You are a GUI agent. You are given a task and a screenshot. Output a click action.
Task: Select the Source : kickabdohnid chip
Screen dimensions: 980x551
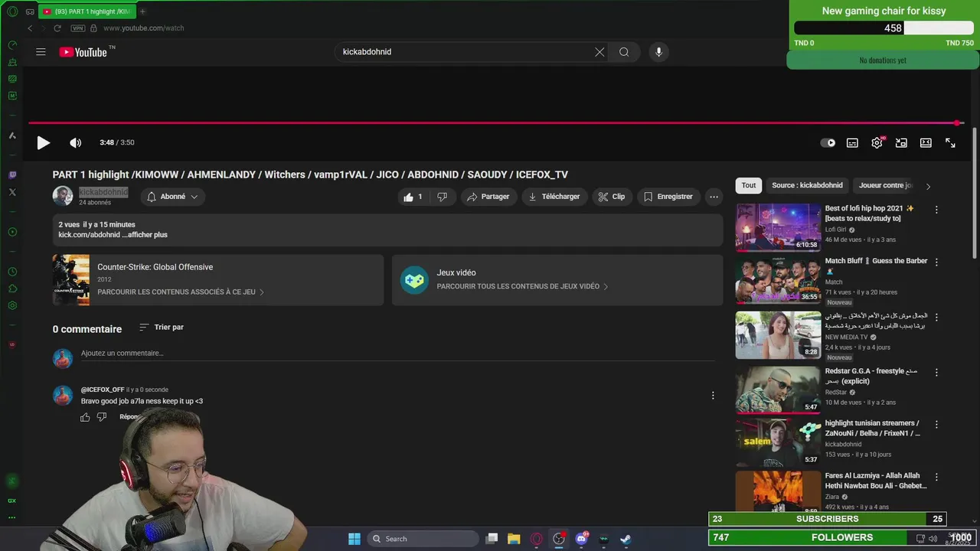(x=807, y=185)
